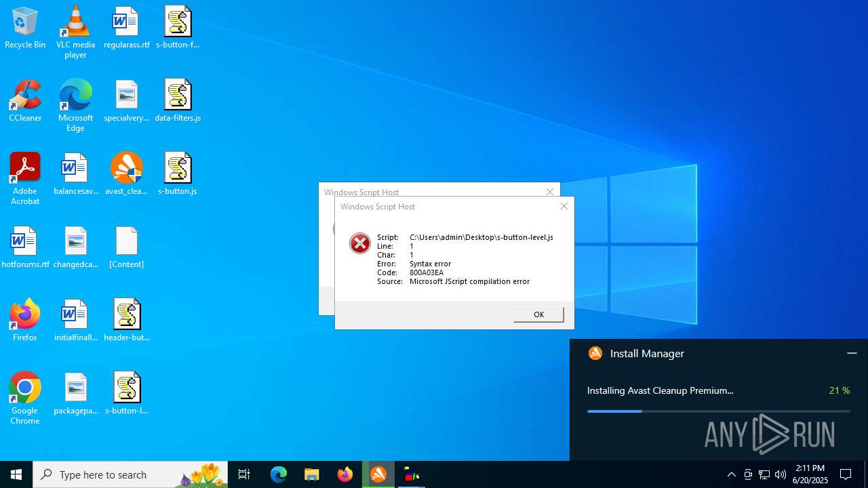This screenshot has height=488, width=868.
Task: Click Installing Avast Cleanup Premium text
Action: [660, 390]
